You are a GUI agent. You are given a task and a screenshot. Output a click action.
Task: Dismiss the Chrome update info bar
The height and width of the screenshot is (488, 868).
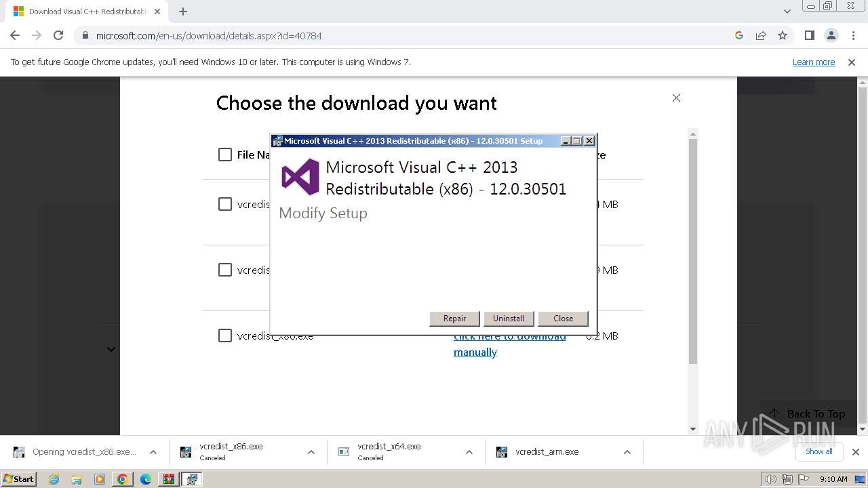click(x=852, y=62)
